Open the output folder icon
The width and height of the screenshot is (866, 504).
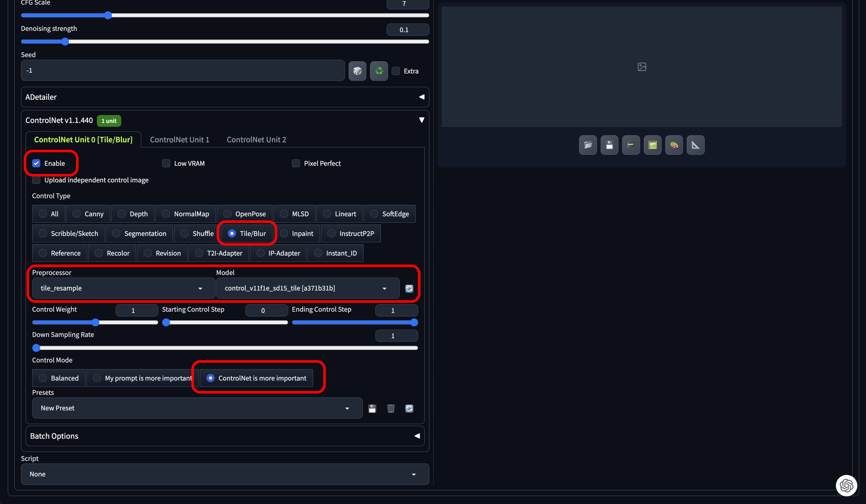click(x=588, y=145)
